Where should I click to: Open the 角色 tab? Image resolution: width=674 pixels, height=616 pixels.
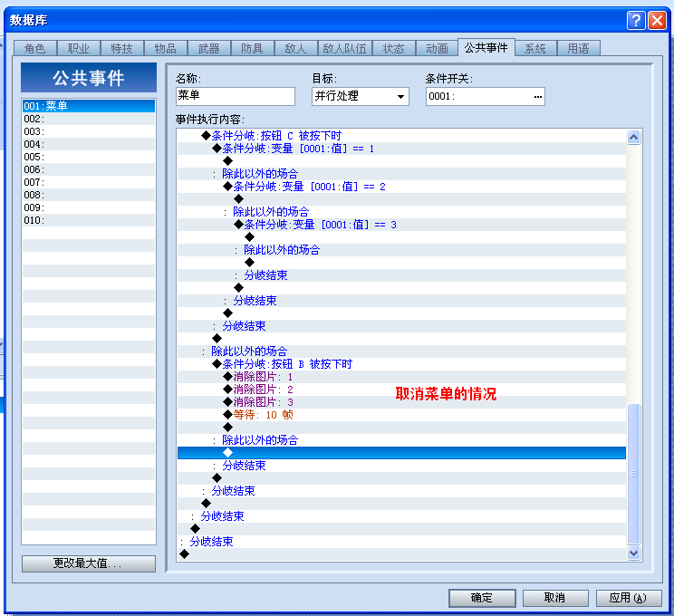click(x=35, y=48)
